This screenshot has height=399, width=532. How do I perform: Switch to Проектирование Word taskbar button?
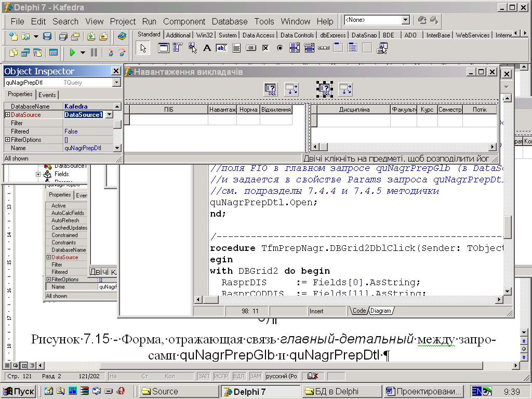424,391
